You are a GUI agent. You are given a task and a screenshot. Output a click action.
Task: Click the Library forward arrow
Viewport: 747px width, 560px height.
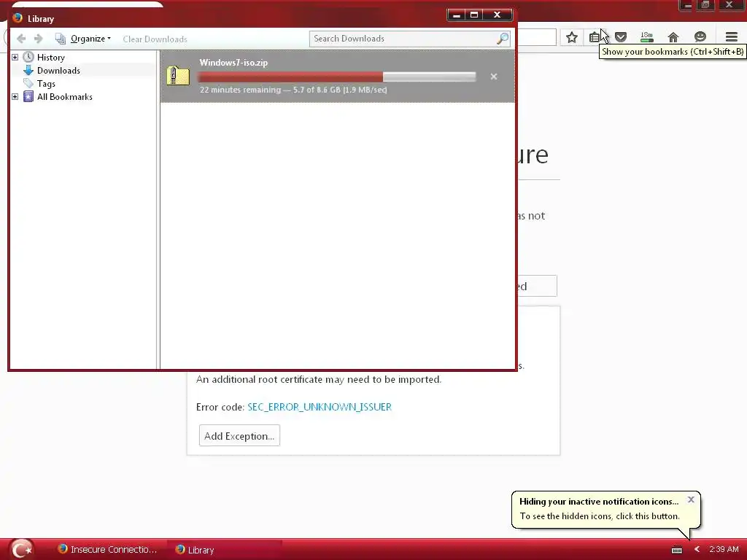click(x=39, y=39)
